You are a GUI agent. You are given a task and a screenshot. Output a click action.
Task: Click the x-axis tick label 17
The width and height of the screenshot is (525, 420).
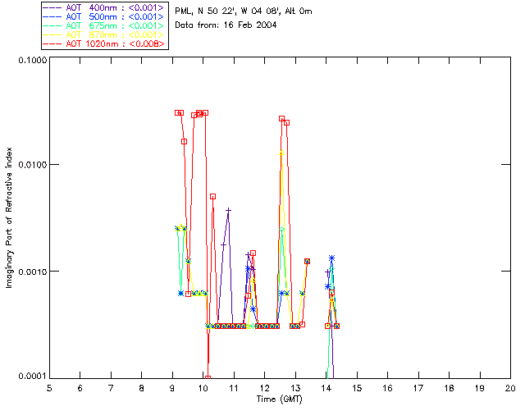(418, 388)
